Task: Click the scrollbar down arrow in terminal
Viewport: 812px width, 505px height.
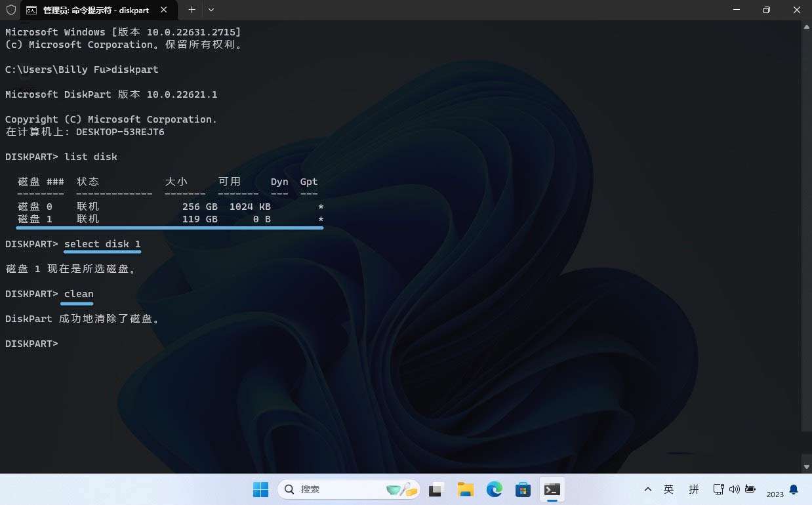Action: (x=807, y=466)
